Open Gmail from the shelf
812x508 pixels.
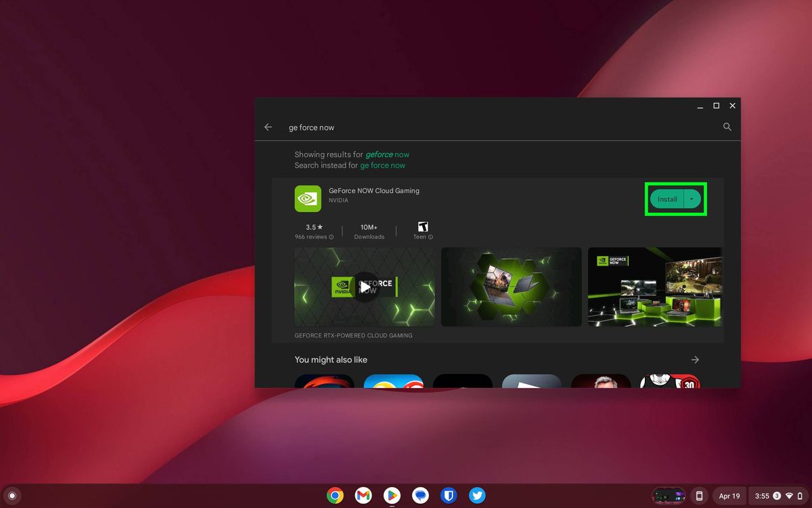click(x=363, y=495)
